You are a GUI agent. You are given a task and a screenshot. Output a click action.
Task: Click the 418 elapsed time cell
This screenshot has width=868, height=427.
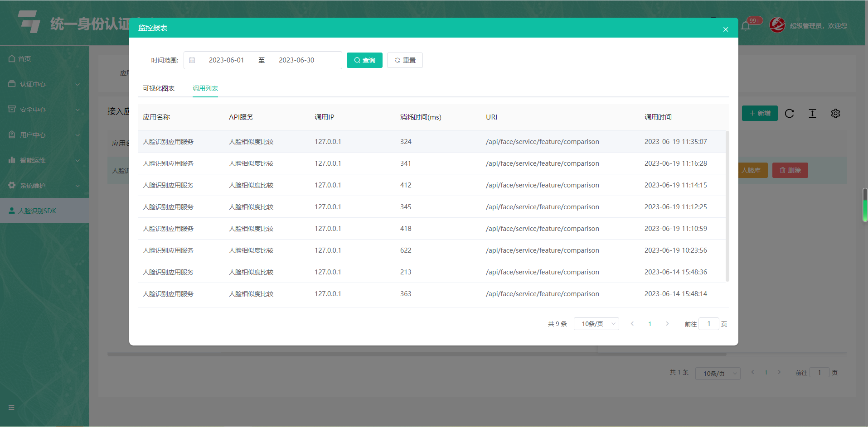(406, 229)
